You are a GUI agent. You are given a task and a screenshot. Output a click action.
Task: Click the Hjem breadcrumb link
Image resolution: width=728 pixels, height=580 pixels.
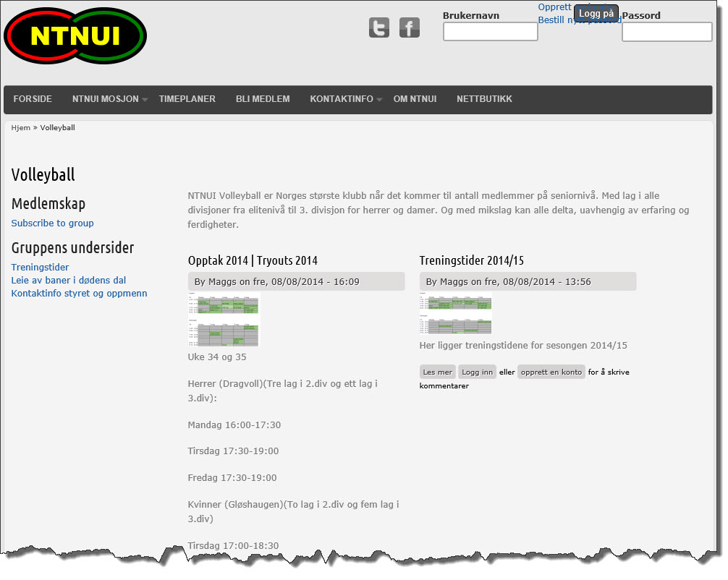click(21, 128)
